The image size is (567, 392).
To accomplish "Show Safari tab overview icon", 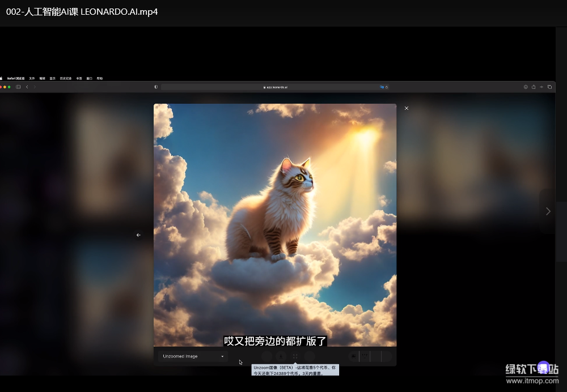I will pyautogui.click(x=549, y=87).
